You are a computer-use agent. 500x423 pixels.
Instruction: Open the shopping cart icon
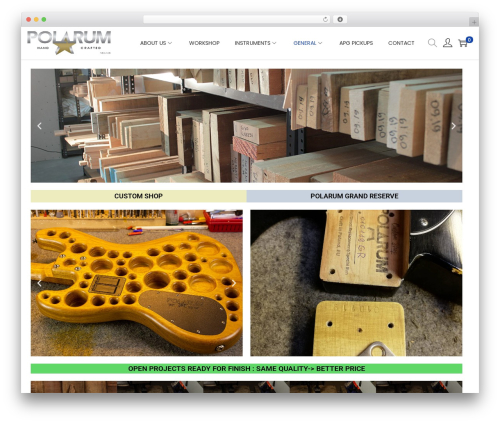coord(465,42)
